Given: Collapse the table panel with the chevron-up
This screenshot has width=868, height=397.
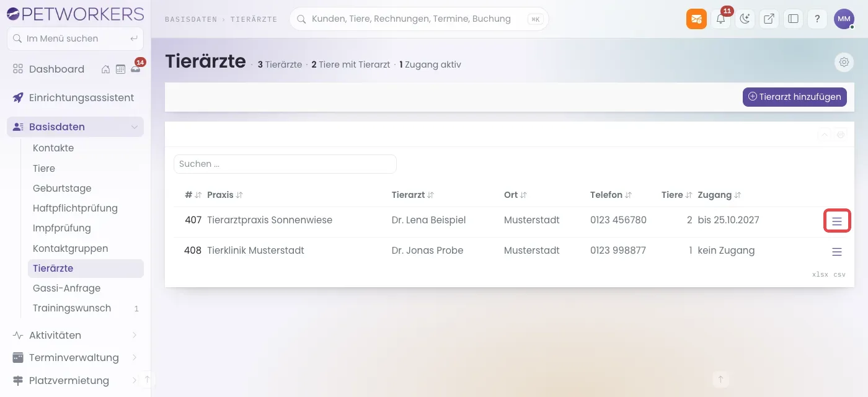Looking at the screenshot, I should coord(825,135).
